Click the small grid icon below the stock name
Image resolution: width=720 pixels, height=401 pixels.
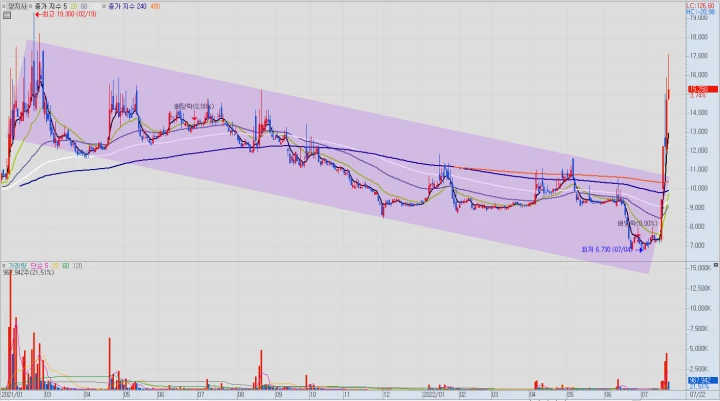(x=7, y=15)
